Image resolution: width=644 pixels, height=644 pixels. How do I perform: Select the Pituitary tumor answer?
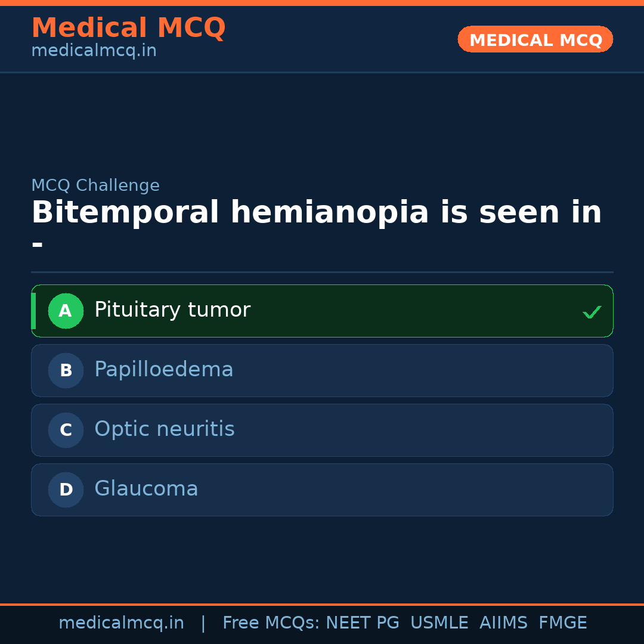pyautogui.click(x=172, y=310)
